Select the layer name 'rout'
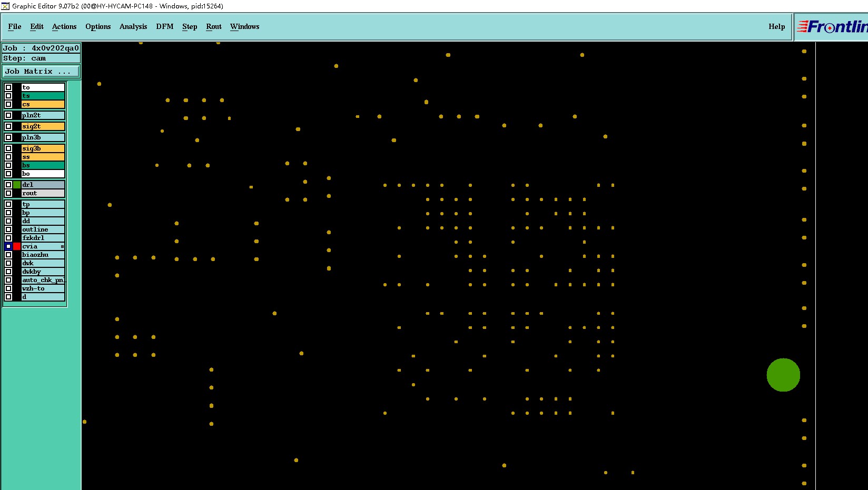This screenshot has width=868, height=490. (43, 193)
